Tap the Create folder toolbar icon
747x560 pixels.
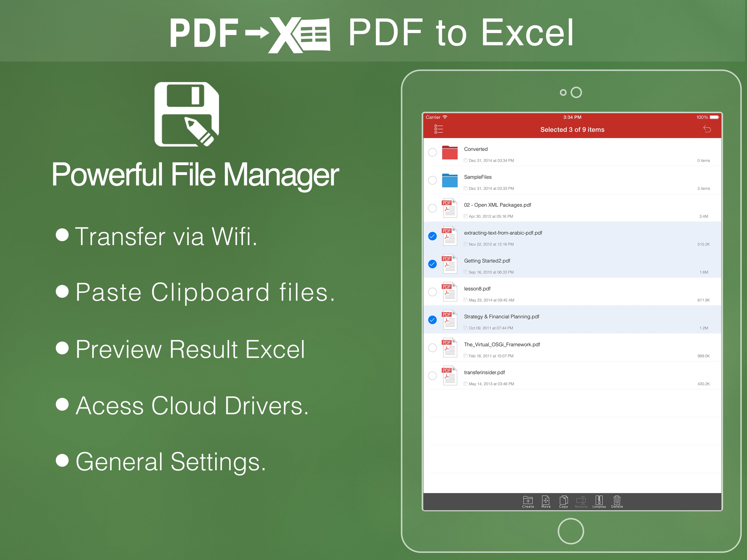(x=528, y=501)
